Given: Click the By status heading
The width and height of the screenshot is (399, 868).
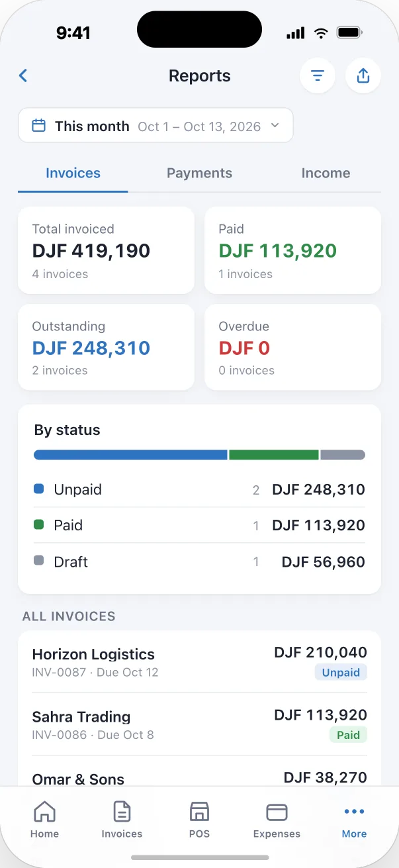Looking at the screenshot, I should (67, 430).
